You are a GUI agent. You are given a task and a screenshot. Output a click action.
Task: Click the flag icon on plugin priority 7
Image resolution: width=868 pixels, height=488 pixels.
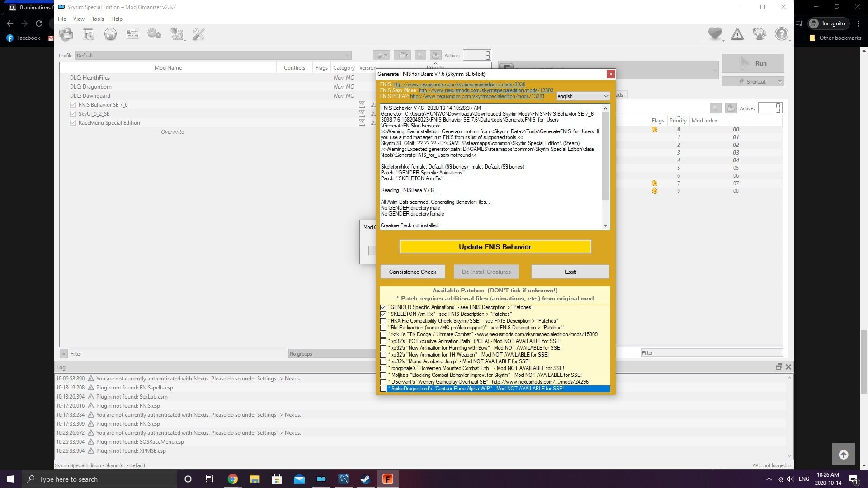(x=654, y=183)
